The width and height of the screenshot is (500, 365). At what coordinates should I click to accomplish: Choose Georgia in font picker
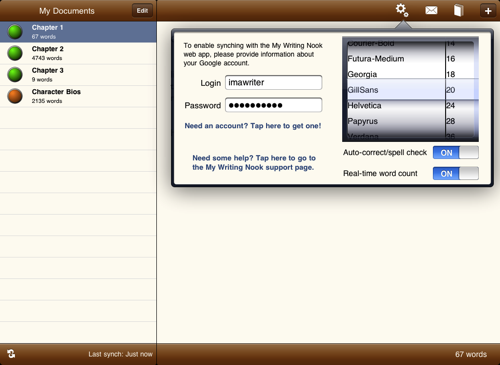tap(362, 74)
